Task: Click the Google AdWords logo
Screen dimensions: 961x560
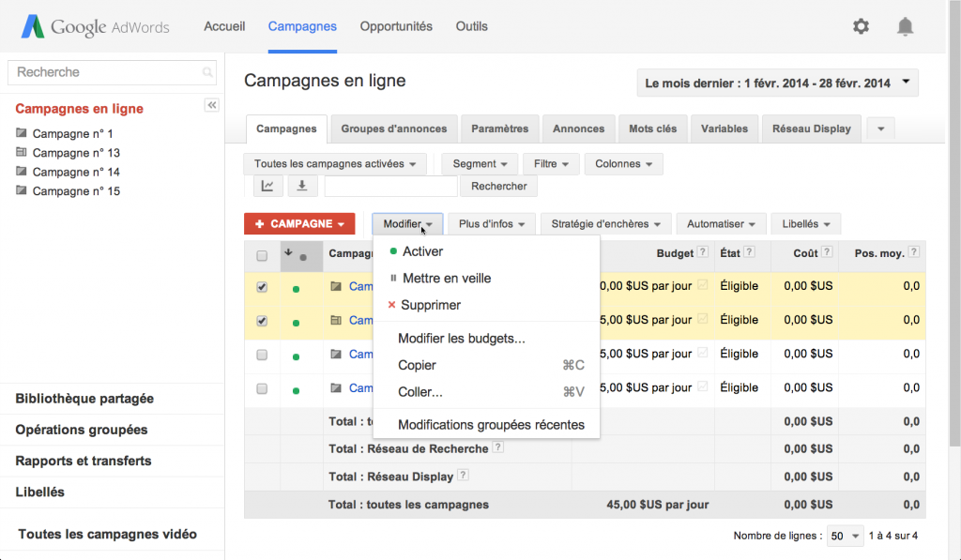Action: pyautogui.click(x=95, y=27)
